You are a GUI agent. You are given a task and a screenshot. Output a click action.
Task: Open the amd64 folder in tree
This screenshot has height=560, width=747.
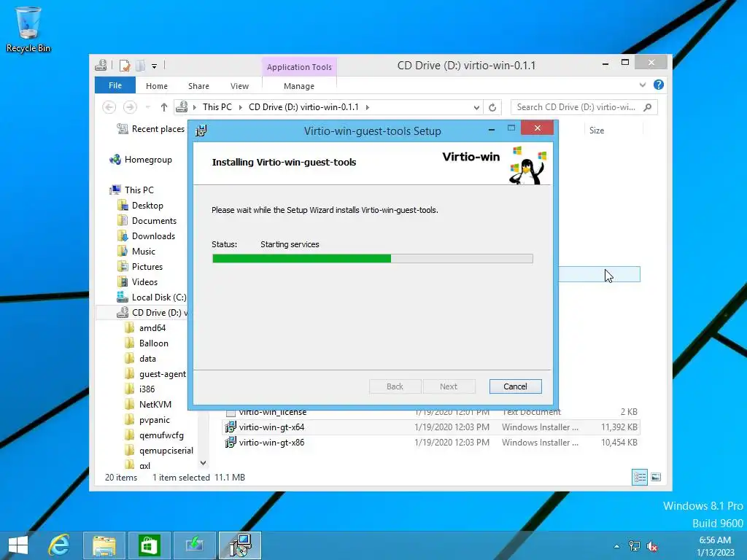(145, 327)
